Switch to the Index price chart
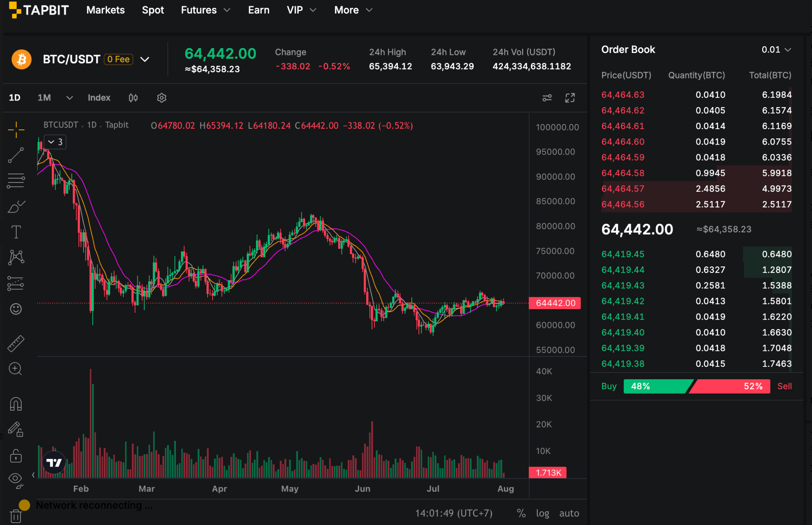The height and width of the screenshot is (525, 812). (99, 98)
